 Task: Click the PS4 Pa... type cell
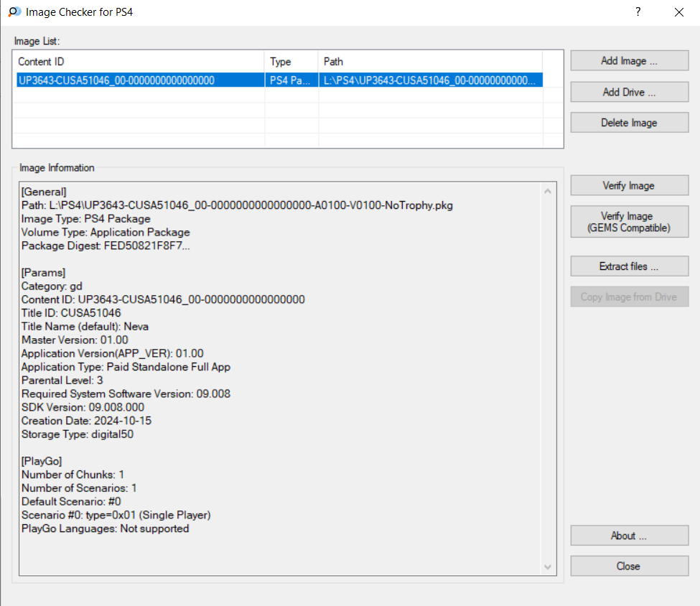(291, 80)
